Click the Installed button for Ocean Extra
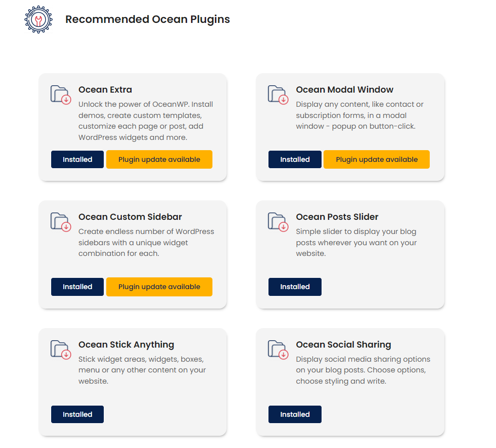Image resolution: width=496 pixels, height=448 pixels. click(x=77, y=159)
